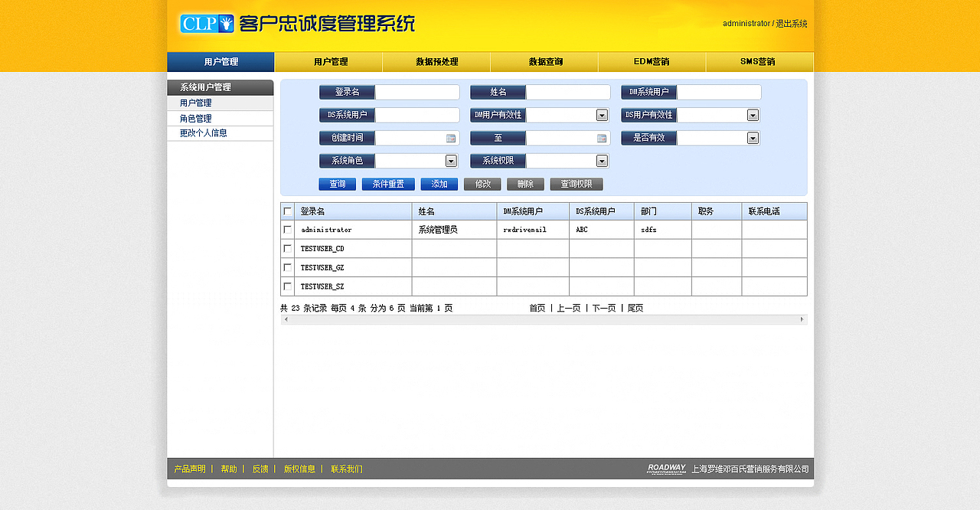Click the 系统用户管理 sidebar header

pyautogui.click(x=220, y=87)
